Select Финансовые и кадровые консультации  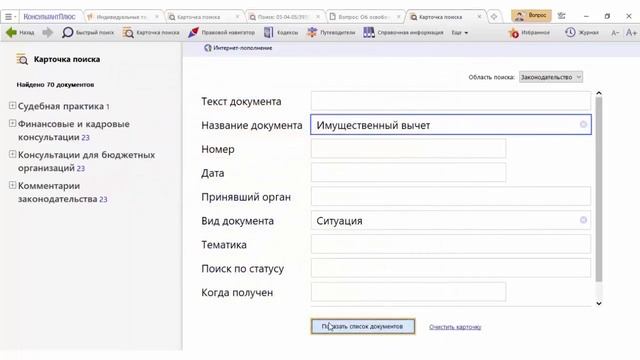pyautogui.click(x=73, y=130)
